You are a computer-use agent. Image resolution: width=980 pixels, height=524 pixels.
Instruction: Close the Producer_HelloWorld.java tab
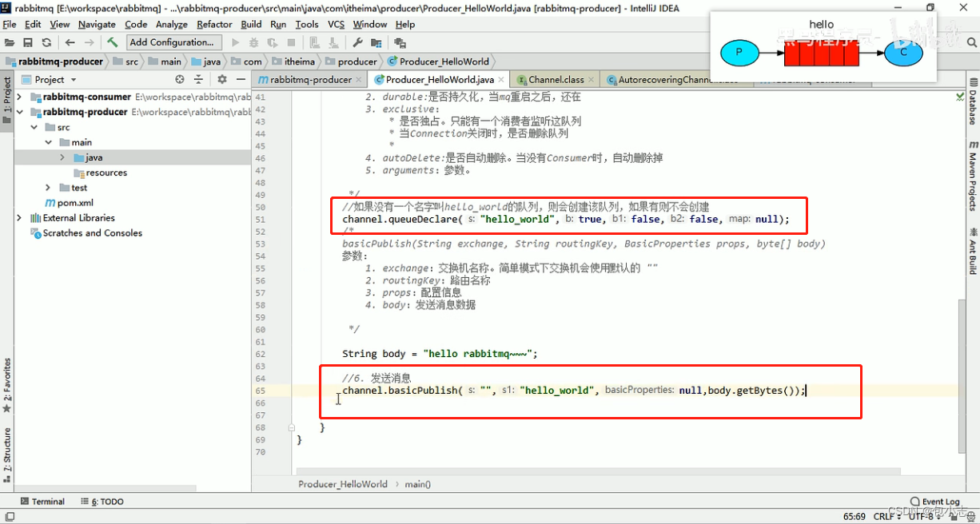502,80
